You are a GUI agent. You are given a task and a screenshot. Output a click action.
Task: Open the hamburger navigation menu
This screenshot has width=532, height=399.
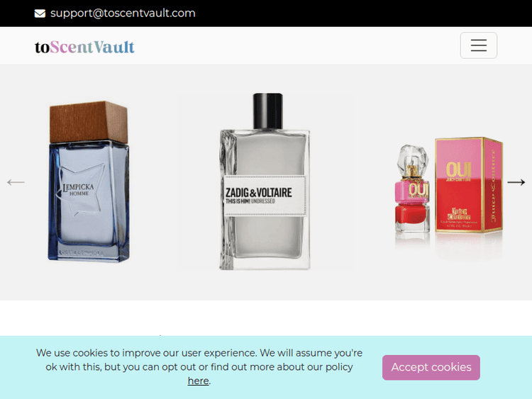[478, 45]
